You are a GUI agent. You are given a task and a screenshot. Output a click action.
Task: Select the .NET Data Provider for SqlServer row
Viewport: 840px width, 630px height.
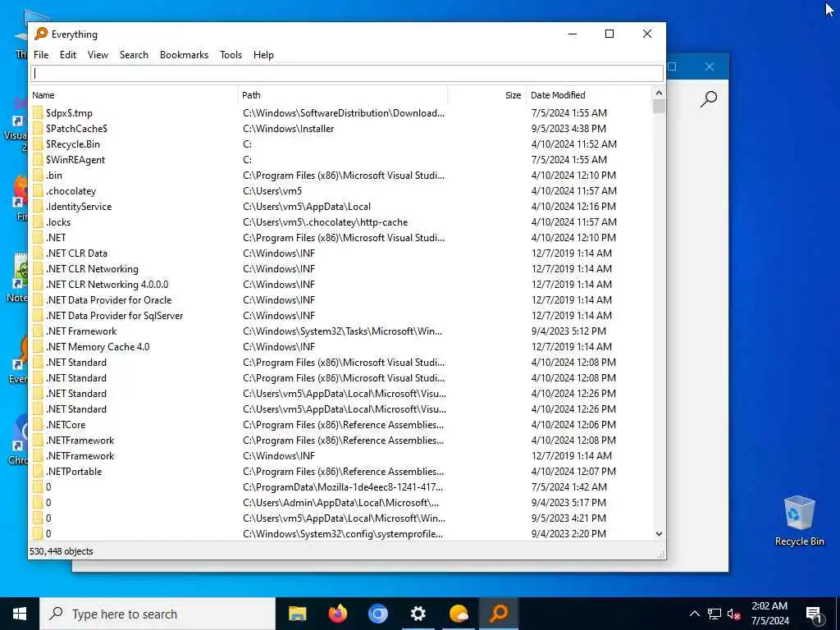342,316
